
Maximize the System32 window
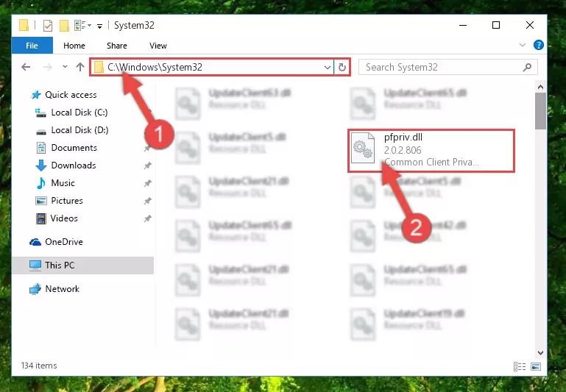[x=496, y=25]
